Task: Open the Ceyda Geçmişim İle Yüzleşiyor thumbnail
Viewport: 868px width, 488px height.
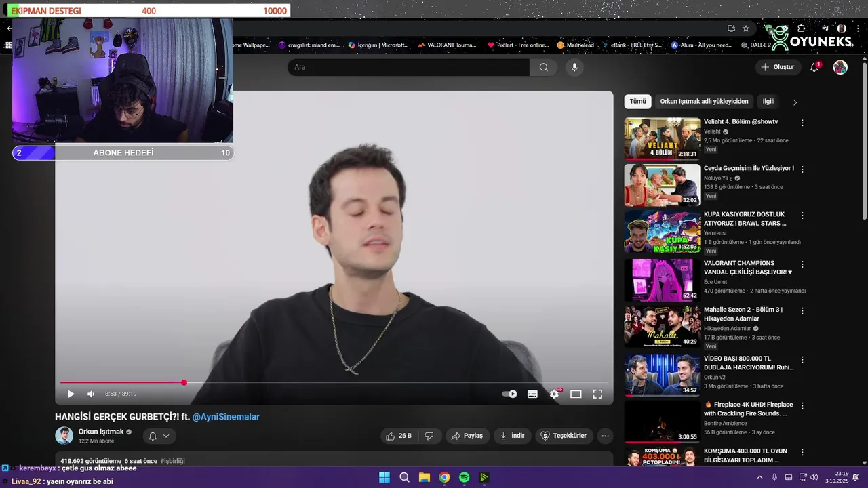Action: [x=662, y=185]
